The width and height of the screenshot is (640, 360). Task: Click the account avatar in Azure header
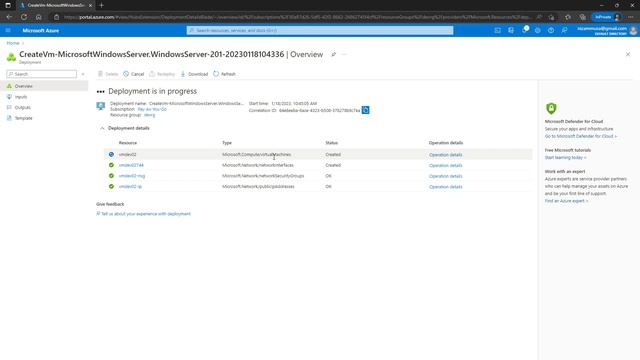[x=633, y=31]
